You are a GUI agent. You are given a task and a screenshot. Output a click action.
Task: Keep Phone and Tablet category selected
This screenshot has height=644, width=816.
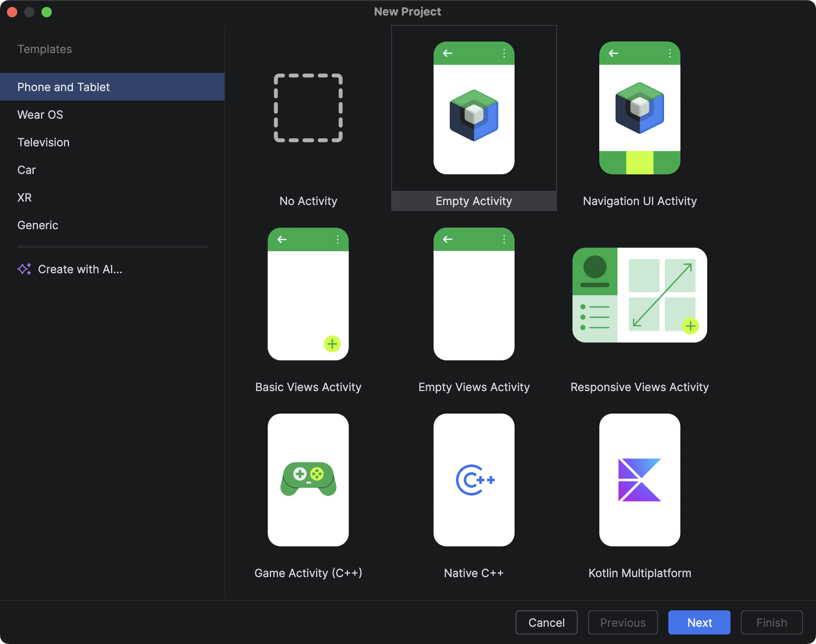point(63,87)
